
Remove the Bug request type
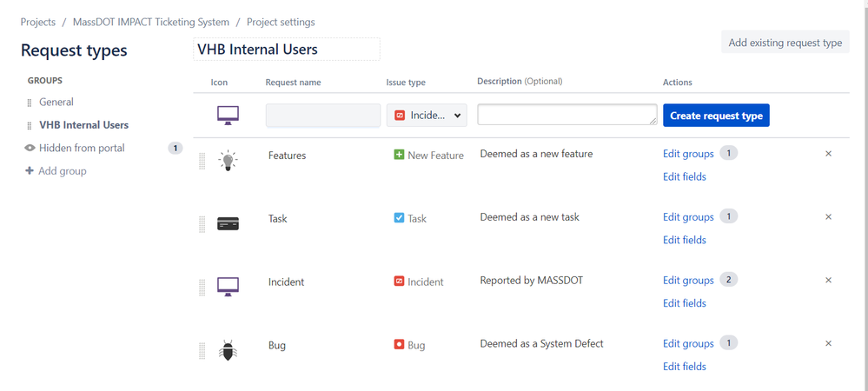(828, 343)
